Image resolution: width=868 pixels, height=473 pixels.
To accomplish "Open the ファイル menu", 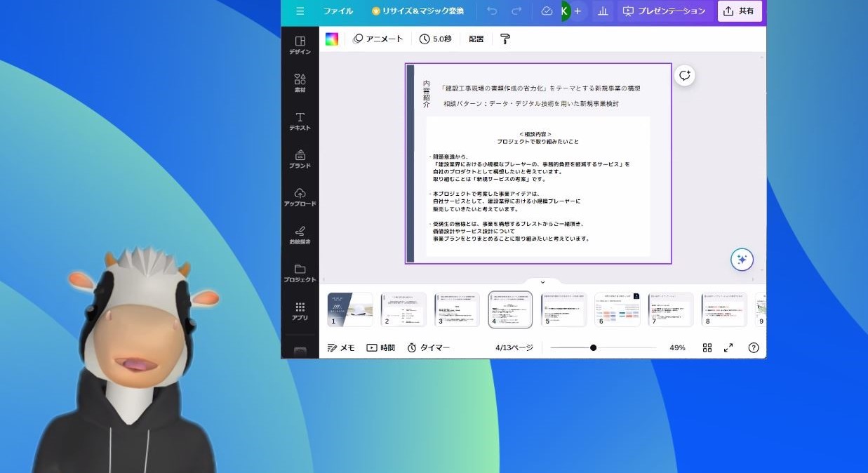I will 338,11.
